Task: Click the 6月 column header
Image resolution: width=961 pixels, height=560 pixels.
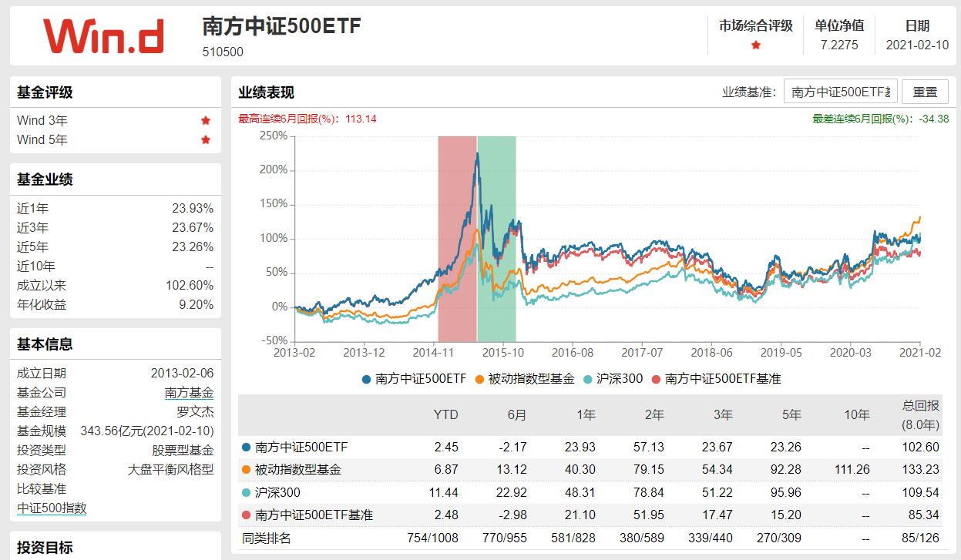Action: tap(516, 414)
